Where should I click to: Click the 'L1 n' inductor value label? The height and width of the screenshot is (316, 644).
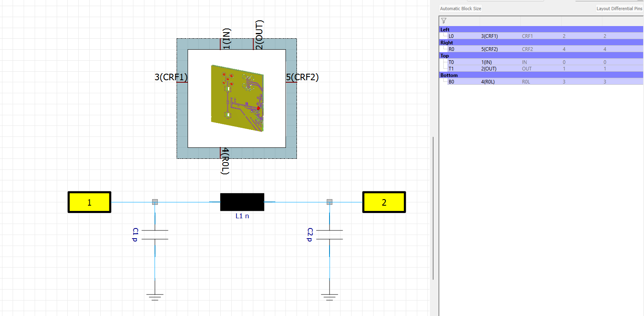tap(242, 216)
